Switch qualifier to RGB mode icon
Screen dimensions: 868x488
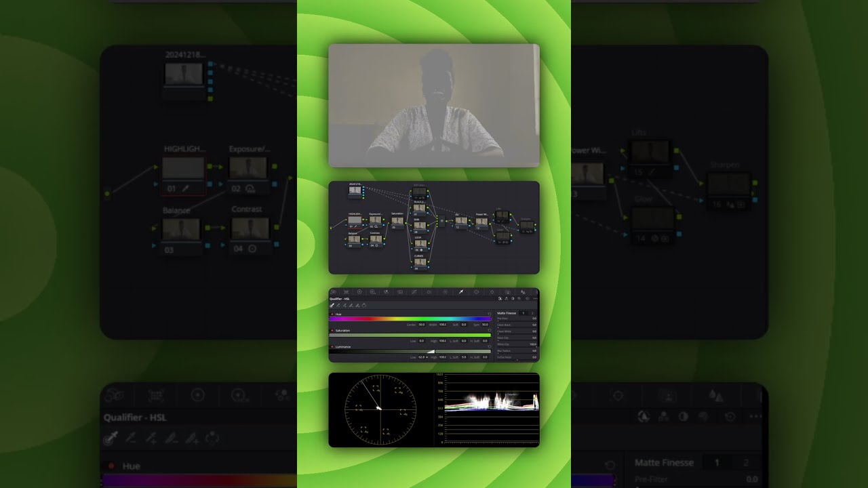(x=507, y=299)
